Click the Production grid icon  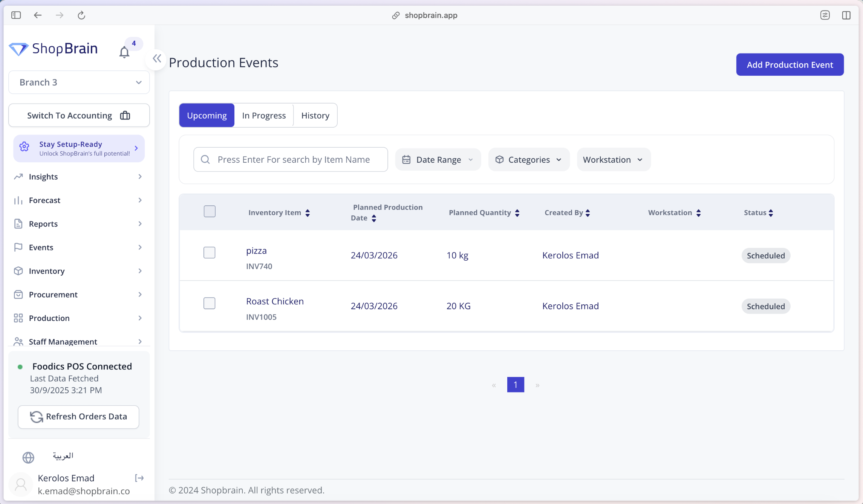click(x=19, y=318)
